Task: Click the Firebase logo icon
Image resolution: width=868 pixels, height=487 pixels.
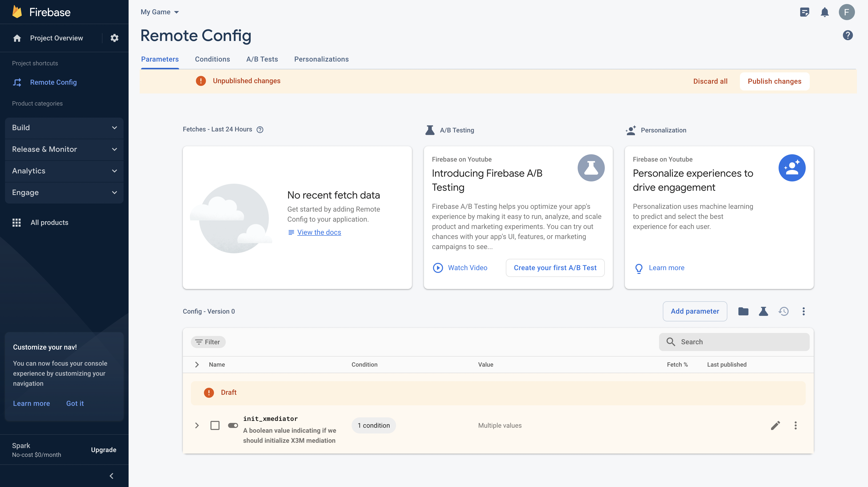Action: pos(17,12)
